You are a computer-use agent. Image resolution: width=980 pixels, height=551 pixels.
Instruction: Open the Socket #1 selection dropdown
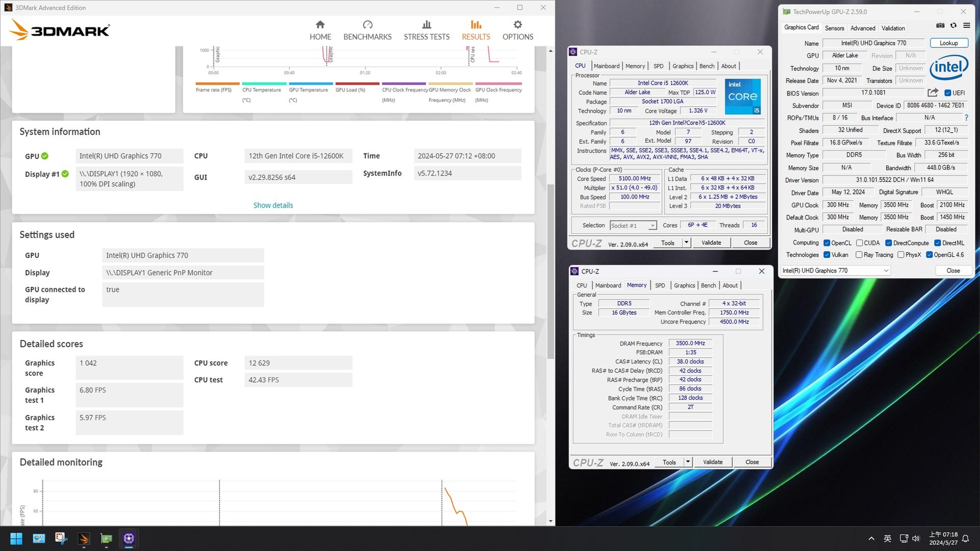pyautogui.click(x=633, y=226)
